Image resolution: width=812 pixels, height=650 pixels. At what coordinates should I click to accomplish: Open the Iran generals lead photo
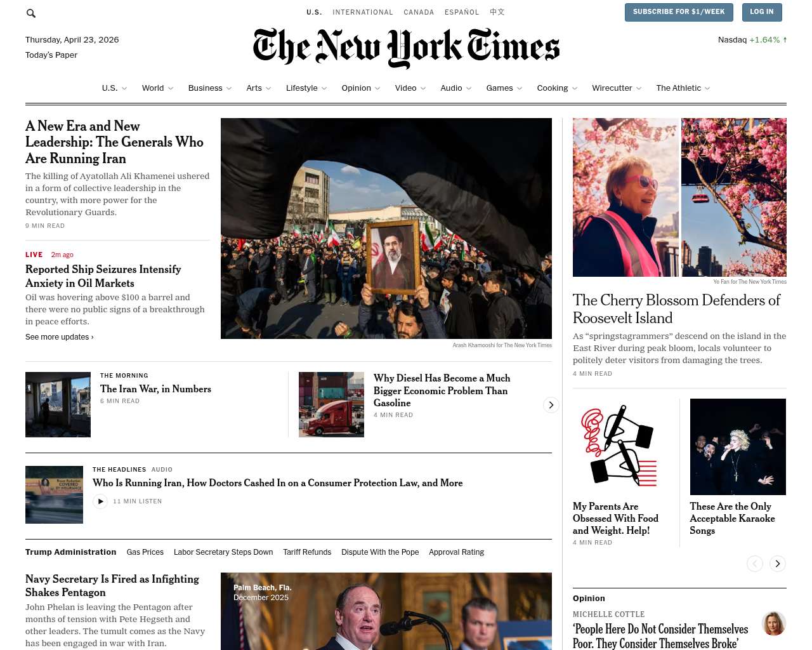386,229
